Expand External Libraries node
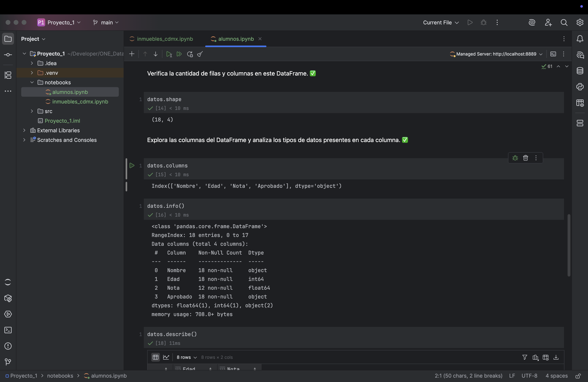The height and width of the screenshot is (382, 588). (x=24, y=130)
